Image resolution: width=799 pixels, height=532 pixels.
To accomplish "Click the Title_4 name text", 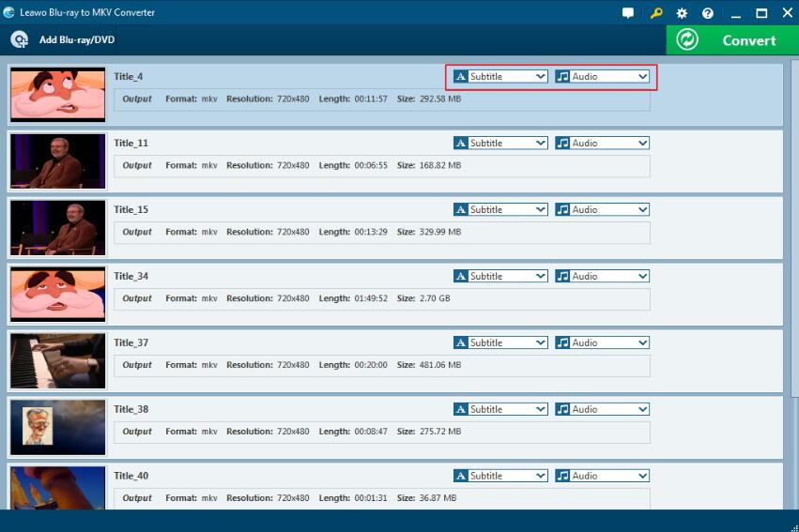I will coord(129,76).
